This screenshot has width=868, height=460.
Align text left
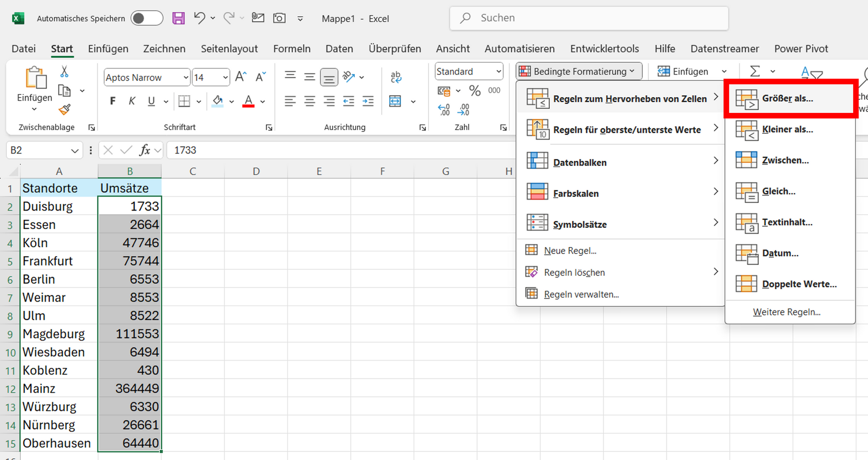click(x=290, y=101)
